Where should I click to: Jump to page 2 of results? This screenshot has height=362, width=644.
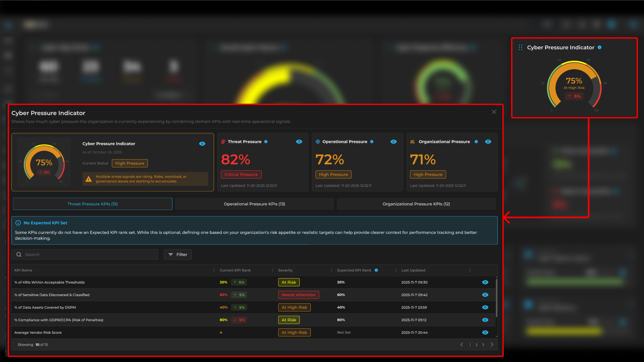click(x=476, y=345)
